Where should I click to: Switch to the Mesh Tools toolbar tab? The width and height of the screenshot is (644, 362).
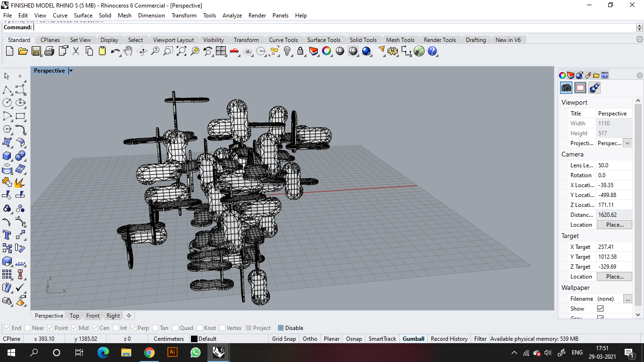[x=400, y=40]
